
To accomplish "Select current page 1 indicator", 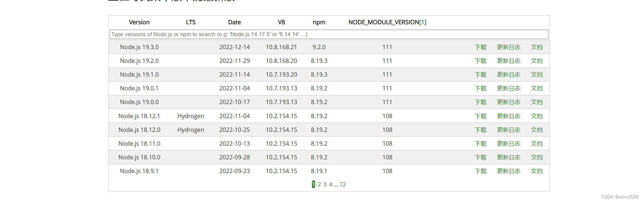I will tap(313, 184).
